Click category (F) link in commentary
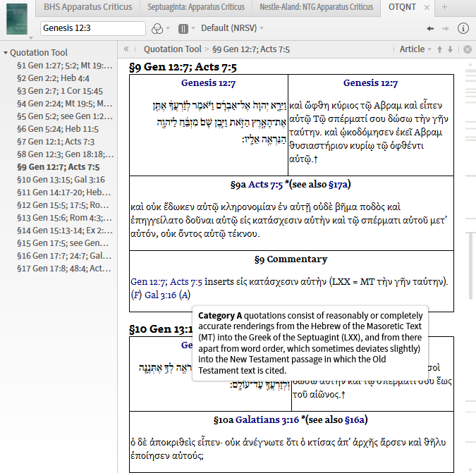Screen dimensions: 476x473 pos(136,295)
